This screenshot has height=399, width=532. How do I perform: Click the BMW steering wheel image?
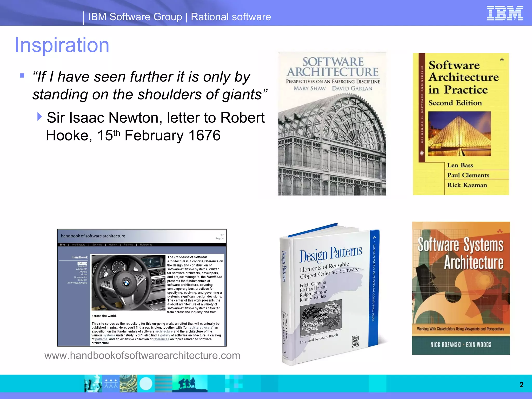pos(128,283)
